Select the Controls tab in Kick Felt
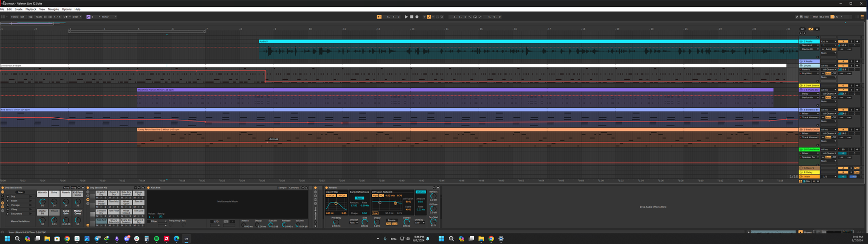868x244 pixels. tap(294, 188)
